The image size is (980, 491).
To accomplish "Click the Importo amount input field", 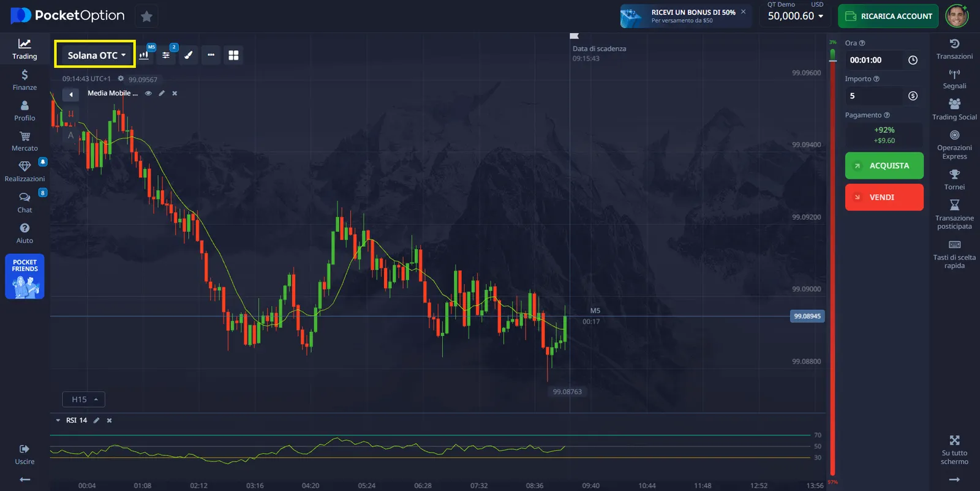I will pyautogui.click(x=873, y=96).
